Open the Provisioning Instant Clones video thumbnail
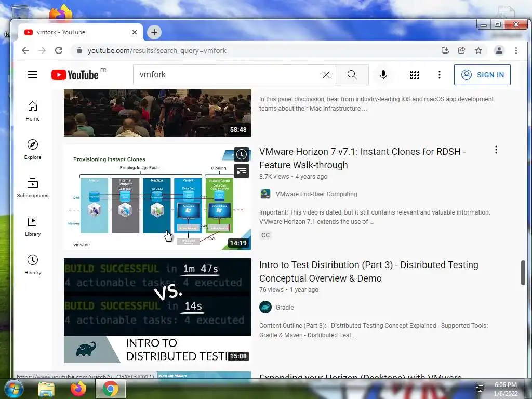The height and width of the screenshot is (399, 532). tap(157, 197)
